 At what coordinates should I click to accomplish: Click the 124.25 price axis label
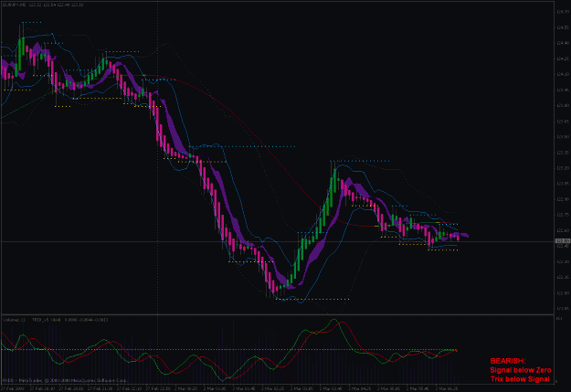click(x=563, y=59)
